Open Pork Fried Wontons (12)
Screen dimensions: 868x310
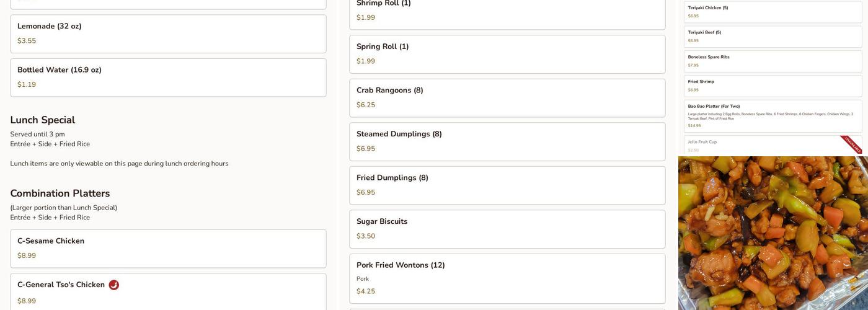pos(507,278)
